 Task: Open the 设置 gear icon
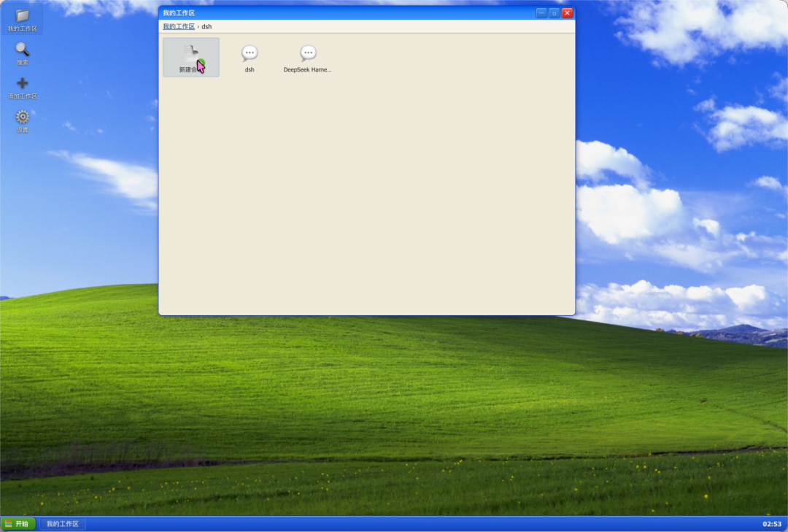point(22,121)
